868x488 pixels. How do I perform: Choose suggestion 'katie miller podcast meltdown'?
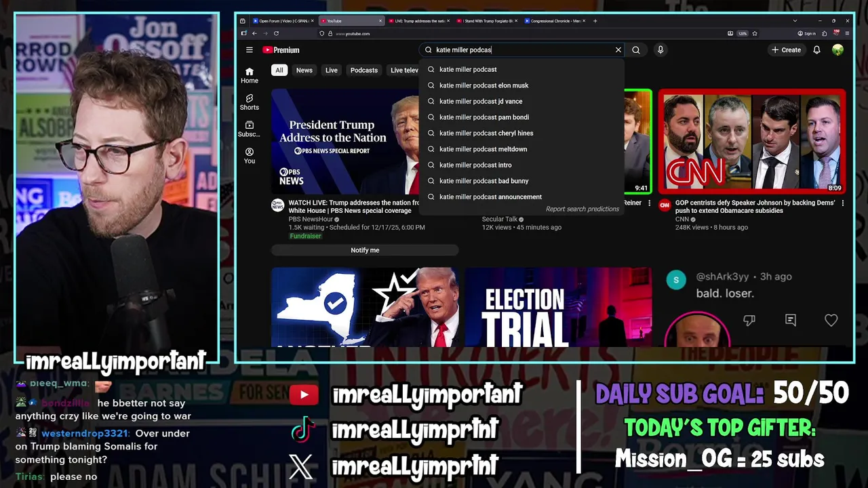tap(521, 149)
